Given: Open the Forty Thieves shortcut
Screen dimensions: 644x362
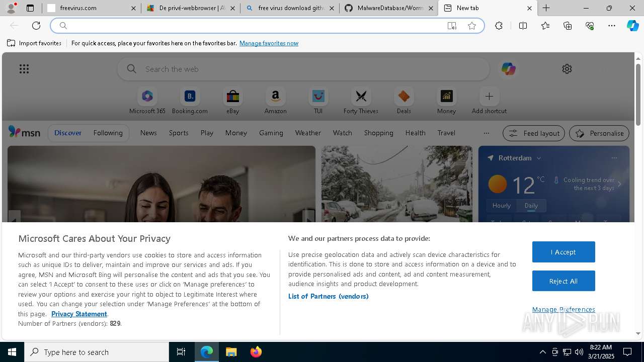Looking at the screenshot, I should [361, 101].
